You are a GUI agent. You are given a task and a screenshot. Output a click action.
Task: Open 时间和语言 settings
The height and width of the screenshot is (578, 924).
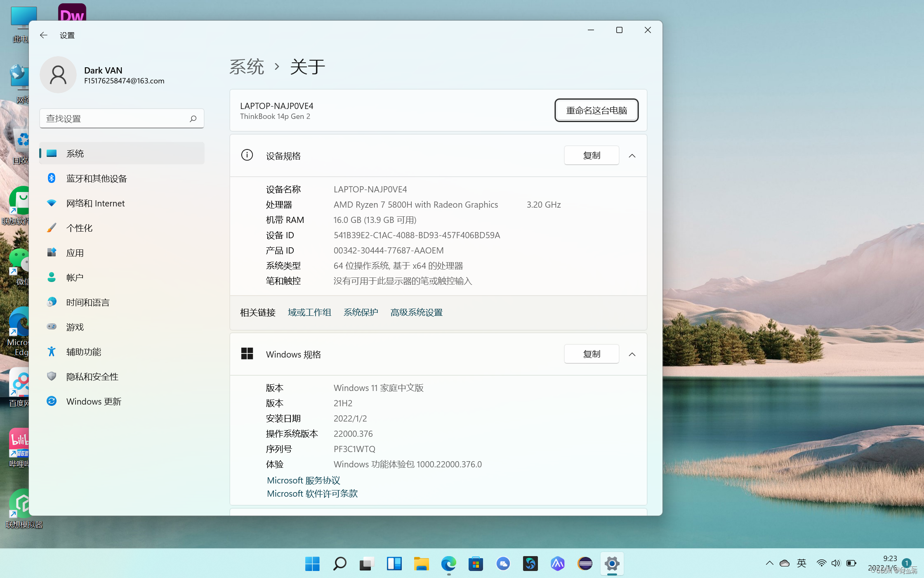click(x=122, y=302)
